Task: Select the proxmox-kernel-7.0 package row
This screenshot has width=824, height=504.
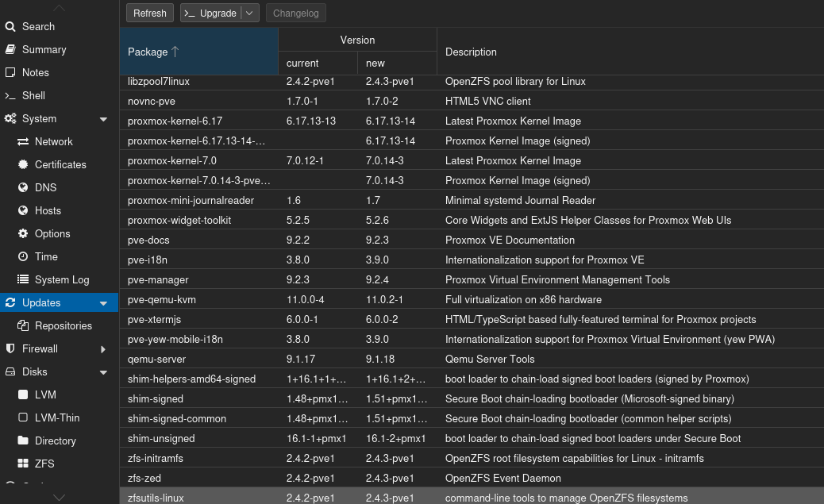Action: [472, 161]
